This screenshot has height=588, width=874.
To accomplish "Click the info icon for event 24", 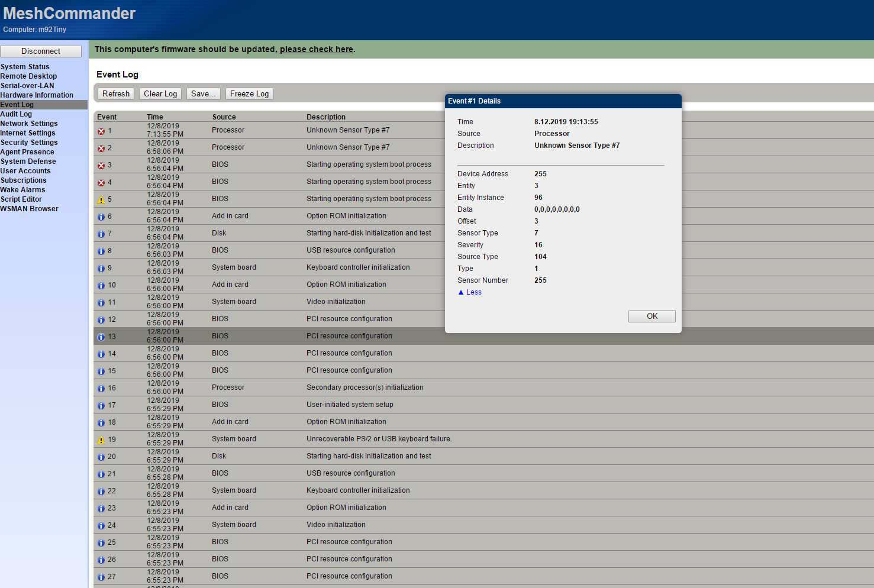I will pyautogui.click(x=101, y=526).
